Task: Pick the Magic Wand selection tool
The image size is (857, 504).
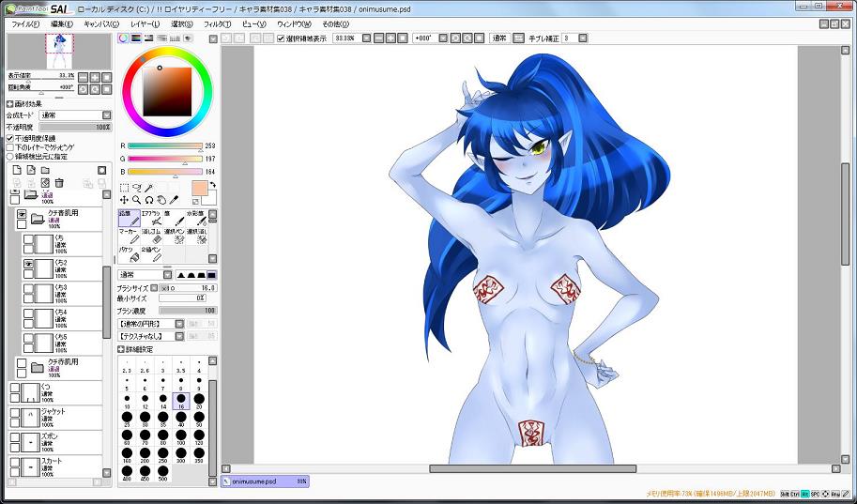Action: [x=148, y=188]
